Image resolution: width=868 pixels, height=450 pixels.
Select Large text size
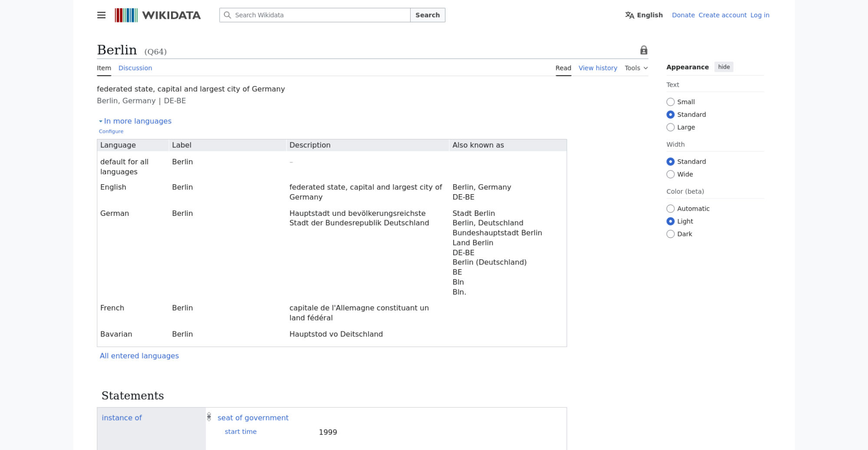click(671, 127)
